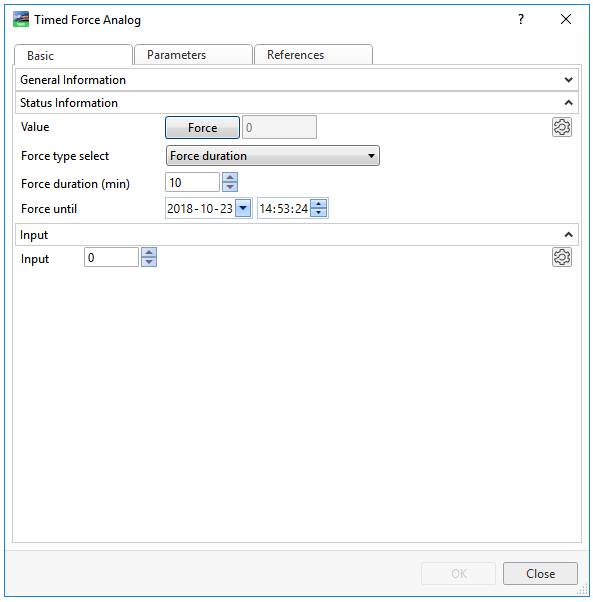Screen dimensions: 593x602
Task: Increase Input value with up arrow
Action: click(149, 252)
